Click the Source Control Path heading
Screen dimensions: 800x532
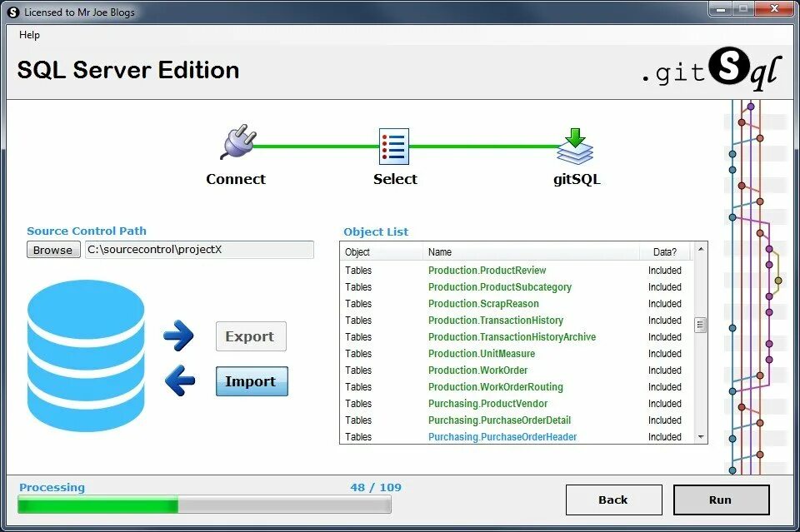tap(87, 231)
